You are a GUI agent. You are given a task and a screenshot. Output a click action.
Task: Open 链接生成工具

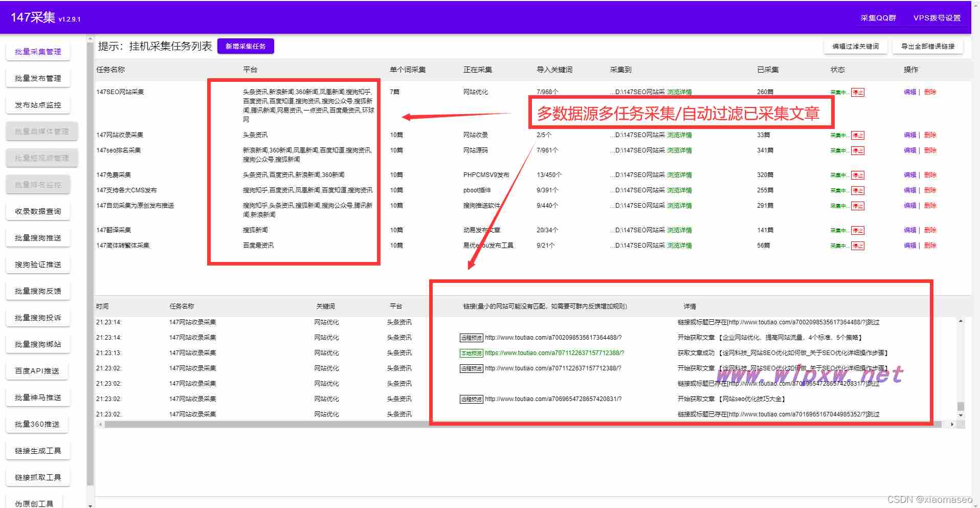[38, 451]
